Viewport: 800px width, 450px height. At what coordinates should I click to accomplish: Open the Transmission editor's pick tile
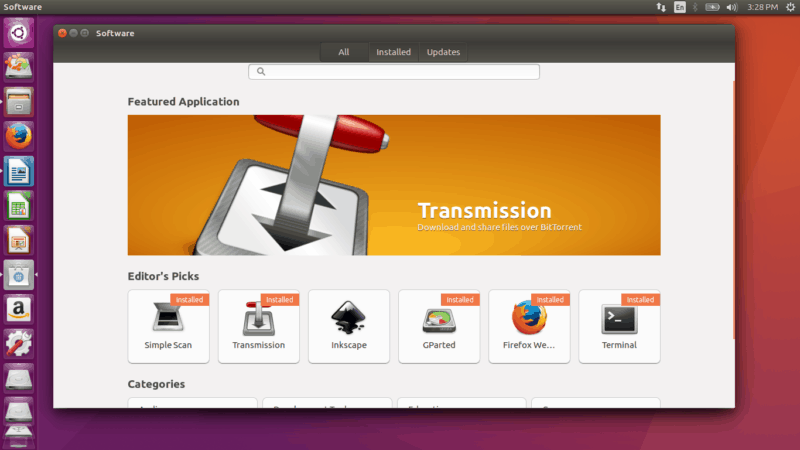point(259,327)
